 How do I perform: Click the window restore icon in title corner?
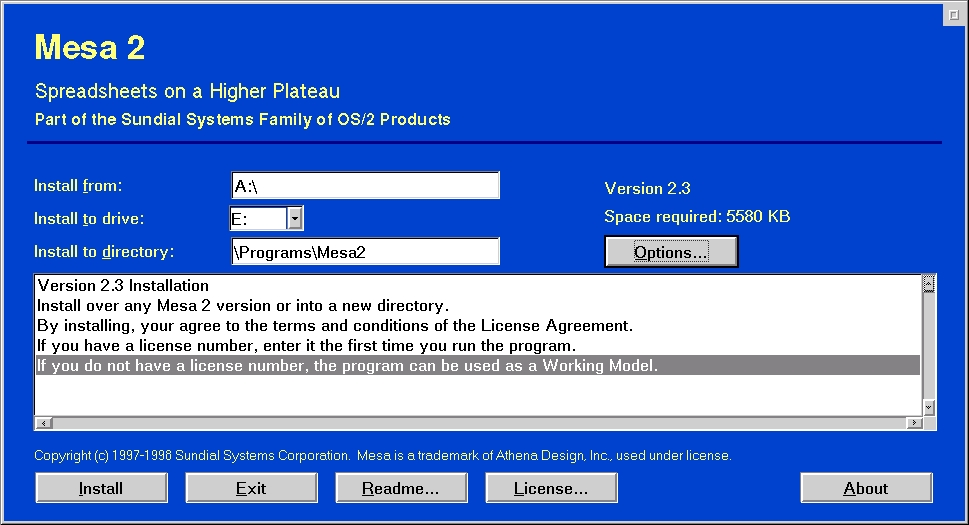tap(953, 15)
